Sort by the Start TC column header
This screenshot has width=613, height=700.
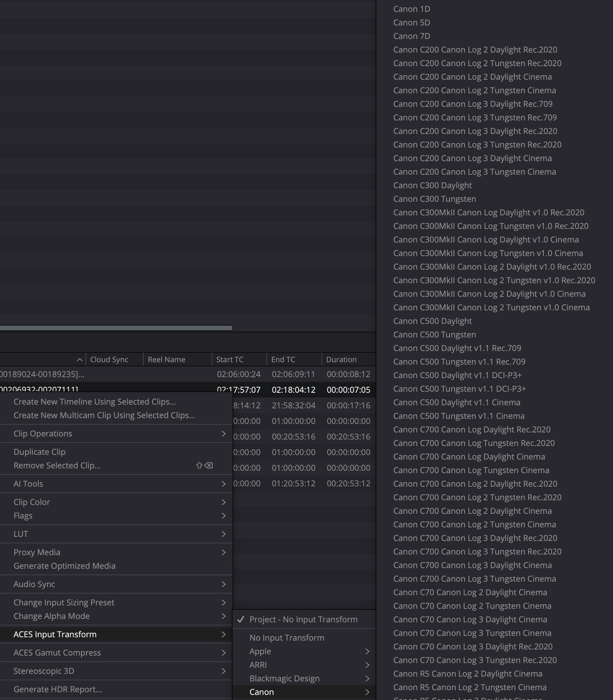(x=239, y=359)
